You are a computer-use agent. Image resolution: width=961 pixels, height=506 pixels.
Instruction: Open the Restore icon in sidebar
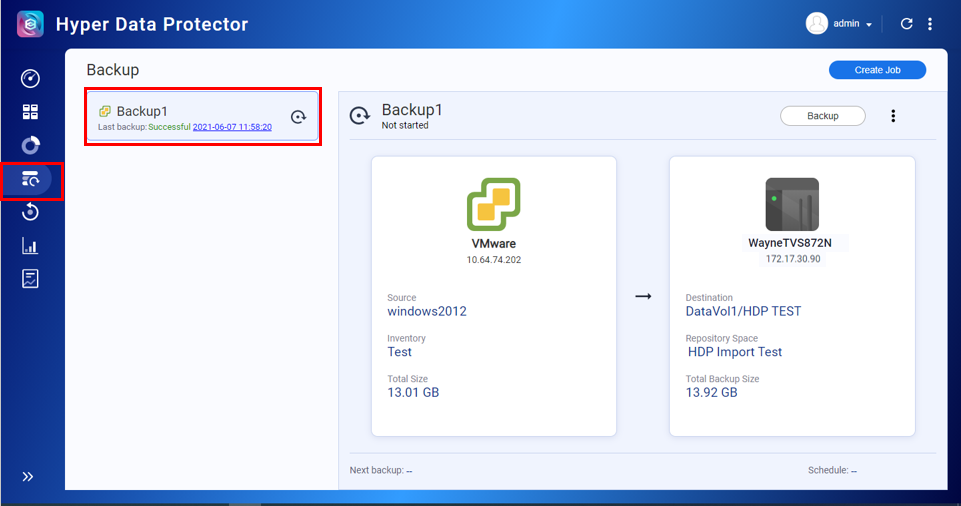(30, 212)
